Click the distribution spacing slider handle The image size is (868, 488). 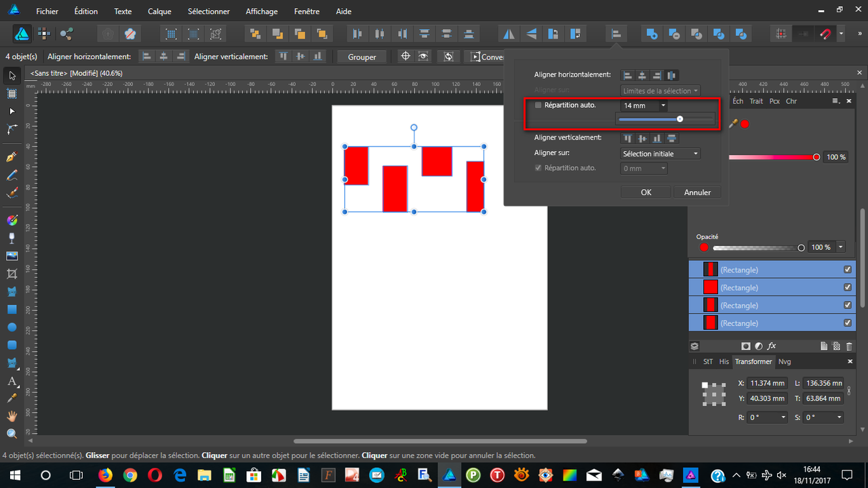679,119
